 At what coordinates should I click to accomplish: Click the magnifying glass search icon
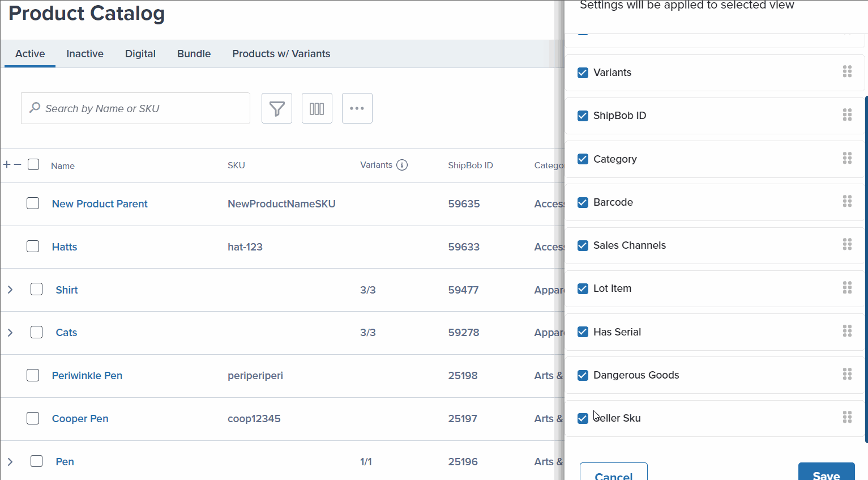(35, 108)
